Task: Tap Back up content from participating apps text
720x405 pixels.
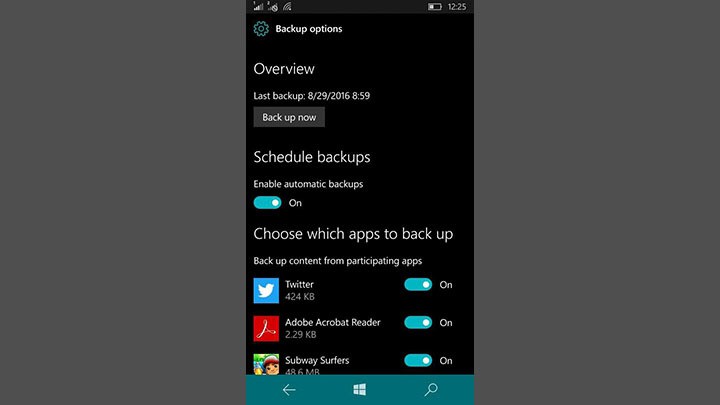Action: [338, 261]
